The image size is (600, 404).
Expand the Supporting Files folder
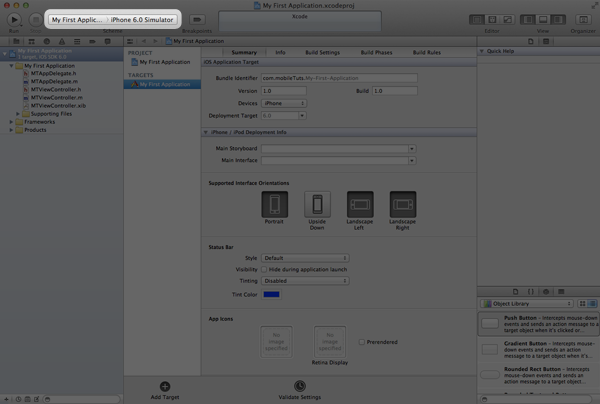click(x=18, y=114)
